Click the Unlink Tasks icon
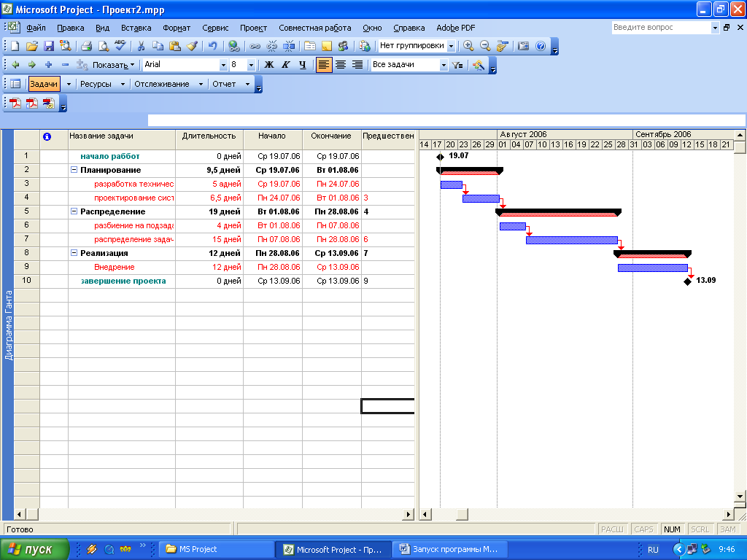The width and height of the screenshot is (747, 560). click(272, 46)
